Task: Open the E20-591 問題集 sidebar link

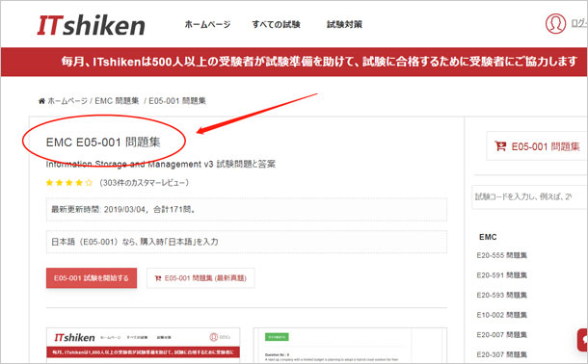Action: click(502, 275)
